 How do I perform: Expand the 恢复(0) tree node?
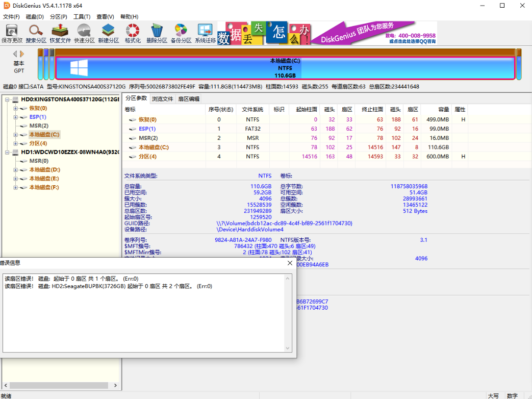pyautogui.click(x=16, y=108)
